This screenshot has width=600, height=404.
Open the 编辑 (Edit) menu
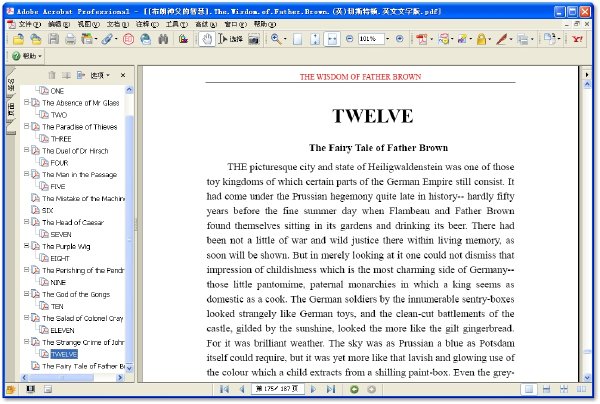click(x=59, y=24)
